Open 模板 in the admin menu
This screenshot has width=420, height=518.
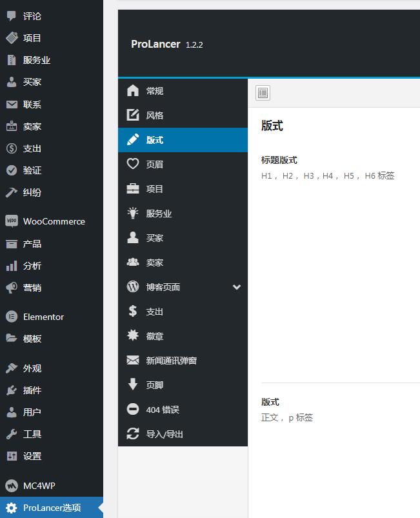tap(52, 338)
